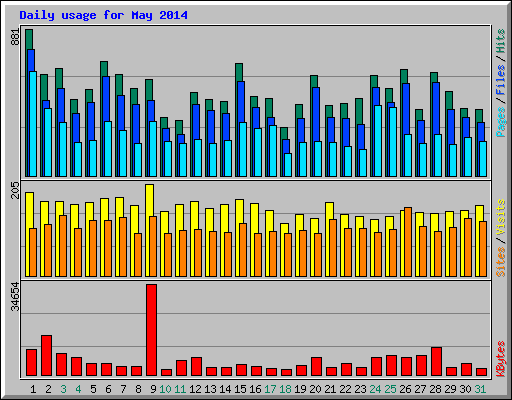This screenshot has width=512, height=400.
Task: Click green day "3" label
Action: pyautogui.click(x=63, y=389)
